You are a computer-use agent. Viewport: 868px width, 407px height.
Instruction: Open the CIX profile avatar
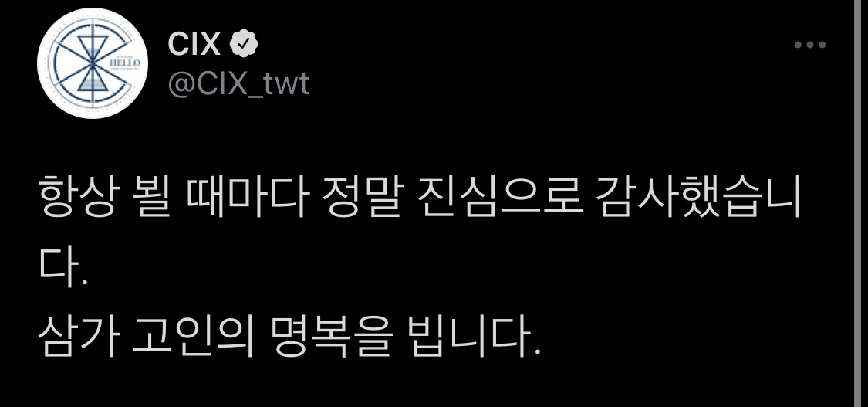point(93,63)
